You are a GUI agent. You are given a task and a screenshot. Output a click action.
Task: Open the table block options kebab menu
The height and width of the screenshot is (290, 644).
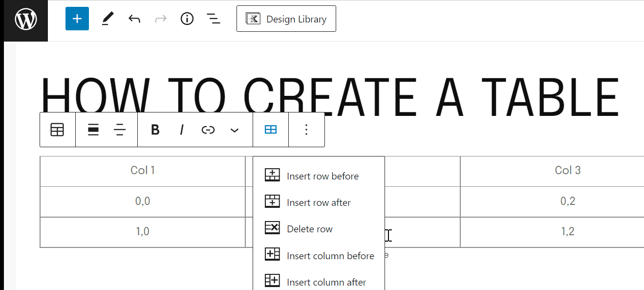pos(306,130)
